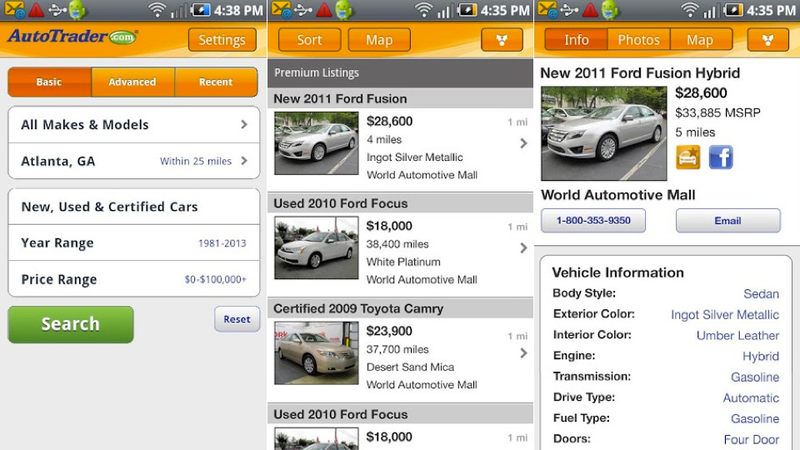Select Umber Leather interior color value

[x=738, y=336]
